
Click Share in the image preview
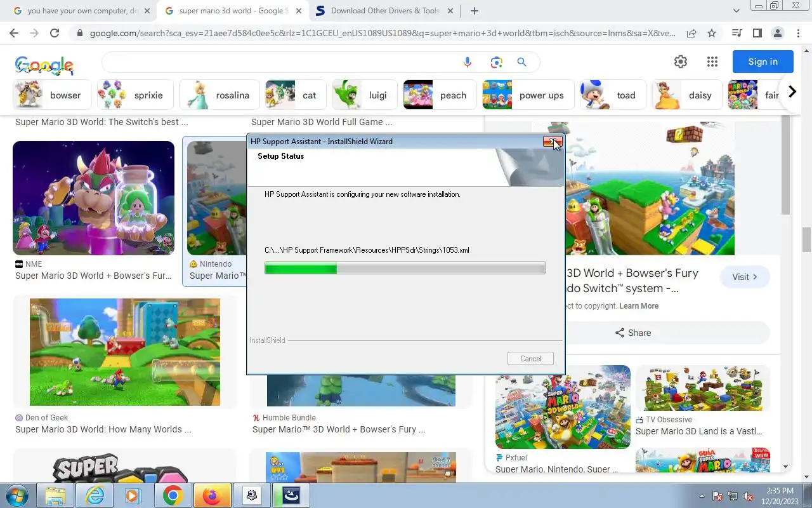coord(632,333)
